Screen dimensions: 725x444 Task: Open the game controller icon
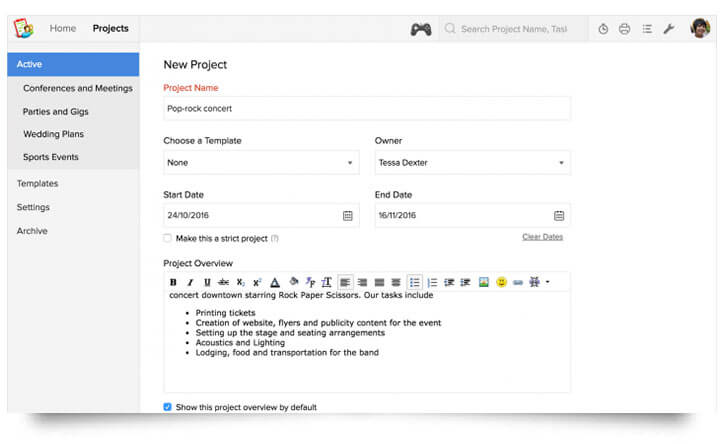click(421, 29)
